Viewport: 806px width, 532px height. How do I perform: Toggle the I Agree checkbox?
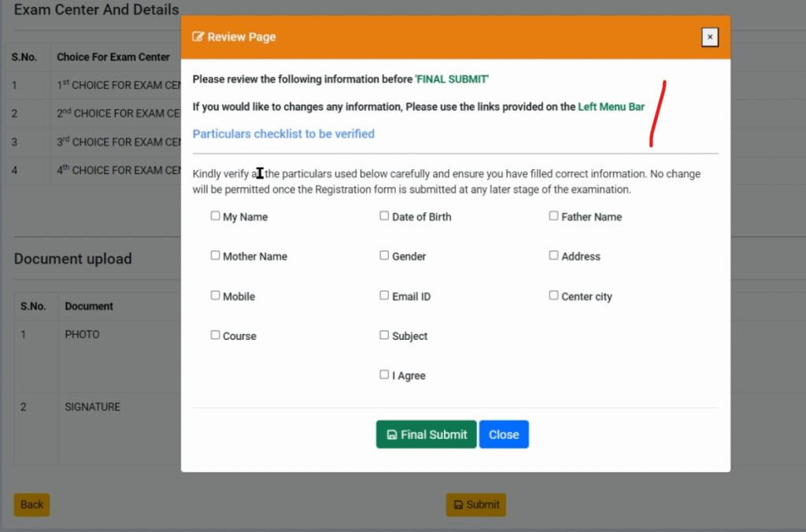pos(384,375)
